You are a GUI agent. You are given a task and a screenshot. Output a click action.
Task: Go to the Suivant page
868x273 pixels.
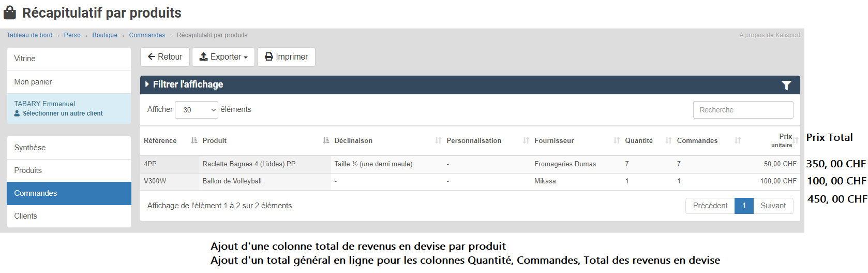(773, 206)
